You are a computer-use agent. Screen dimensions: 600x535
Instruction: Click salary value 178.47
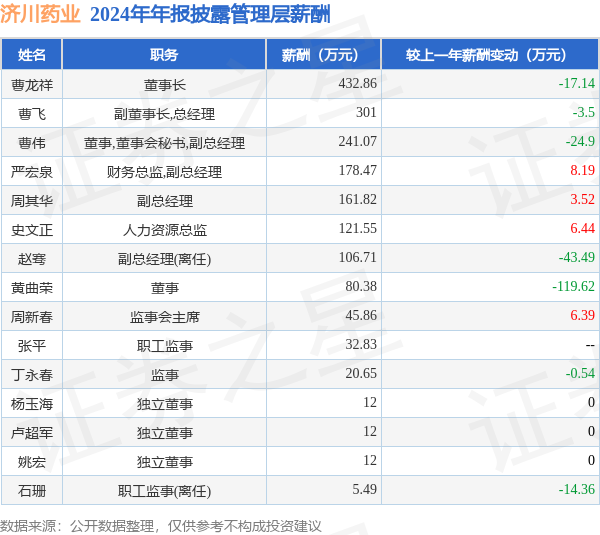[357, 170]
